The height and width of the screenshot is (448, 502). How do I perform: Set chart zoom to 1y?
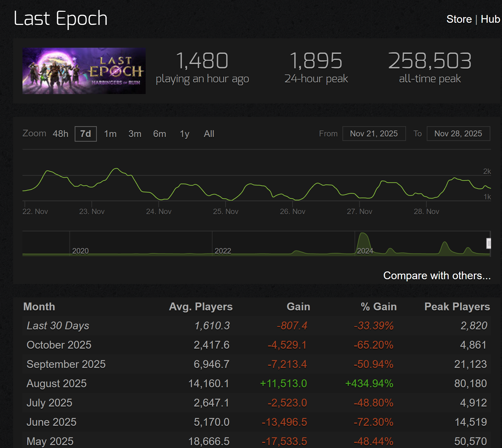(185, 134)
